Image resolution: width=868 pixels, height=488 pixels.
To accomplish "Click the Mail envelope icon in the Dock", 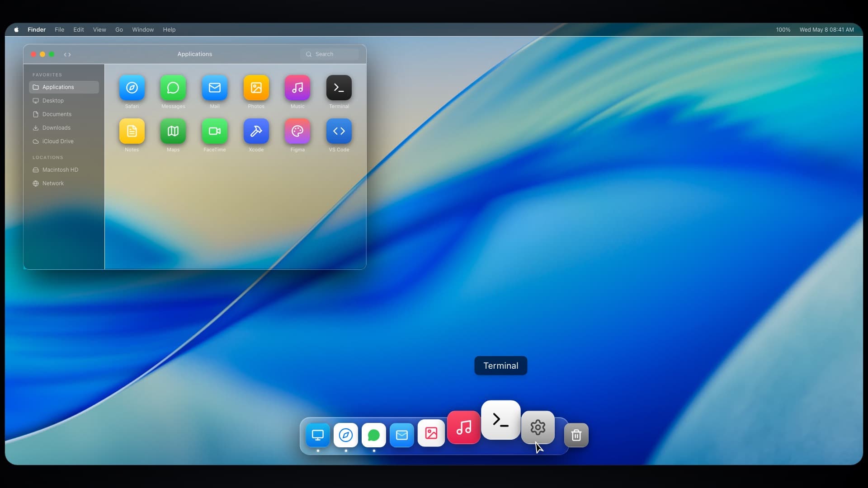I will (x=402, y=435).
